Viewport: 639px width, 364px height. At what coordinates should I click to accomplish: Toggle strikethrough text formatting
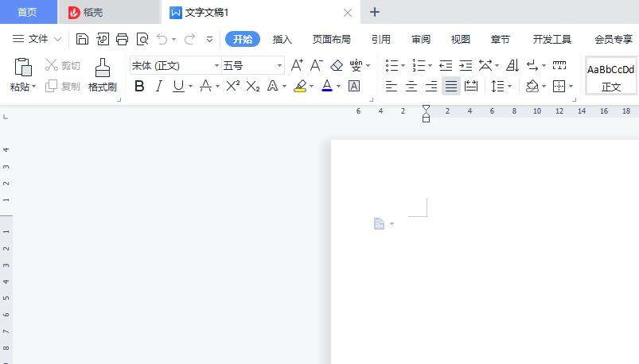tap(206, 86)
